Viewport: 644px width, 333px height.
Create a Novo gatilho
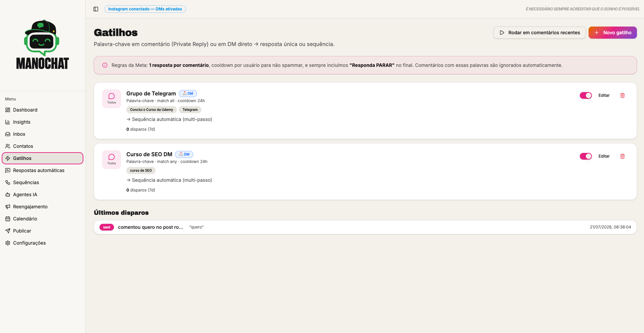point(612,33)
